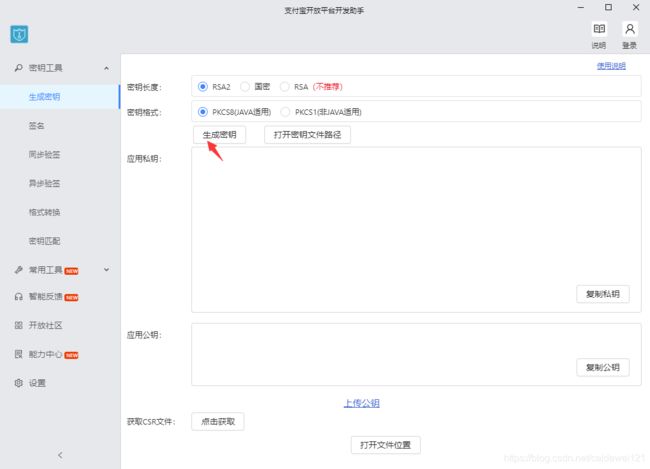650x469 pixels.
Task: Click inside the 应用私钥 text area
Action: coord(416,230)
